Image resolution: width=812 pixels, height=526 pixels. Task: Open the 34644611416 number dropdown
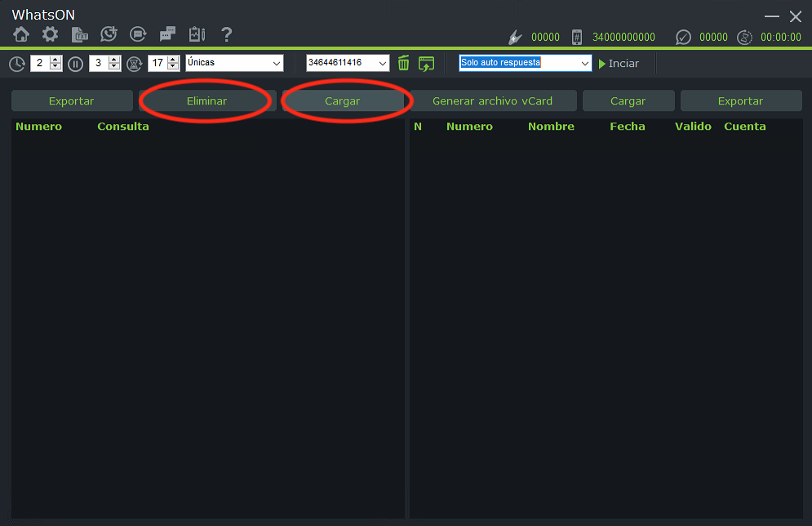click(348, 63)
